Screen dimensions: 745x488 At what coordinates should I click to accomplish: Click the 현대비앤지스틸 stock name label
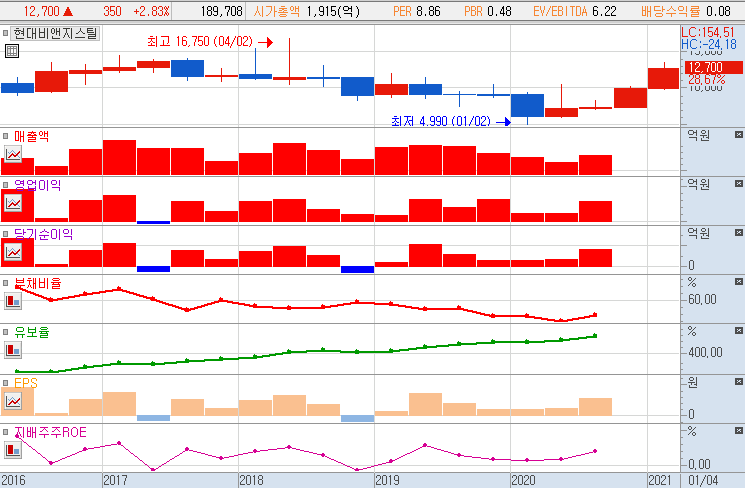(x=55, y=33)
